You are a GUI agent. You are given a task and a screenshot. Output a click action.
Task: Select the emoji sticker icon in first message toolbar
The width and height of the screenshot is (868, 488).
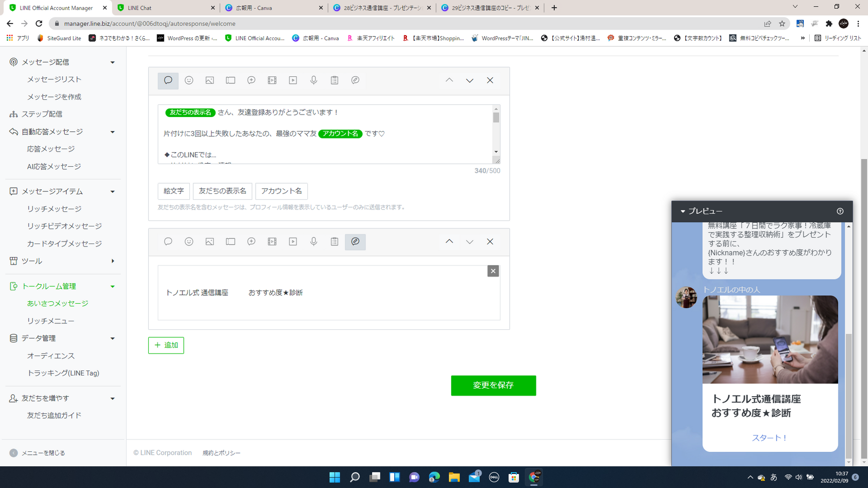click(x=189, y=80)
